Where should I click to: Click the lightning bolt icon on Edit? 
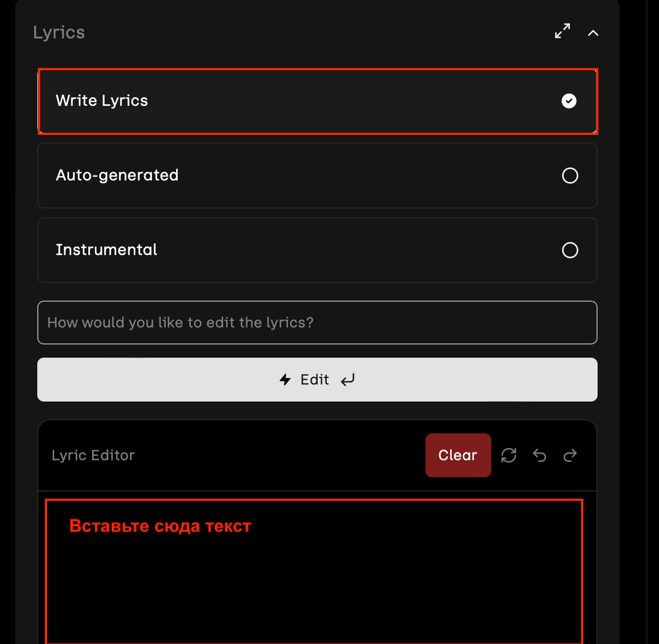click(x=285, y=380)
